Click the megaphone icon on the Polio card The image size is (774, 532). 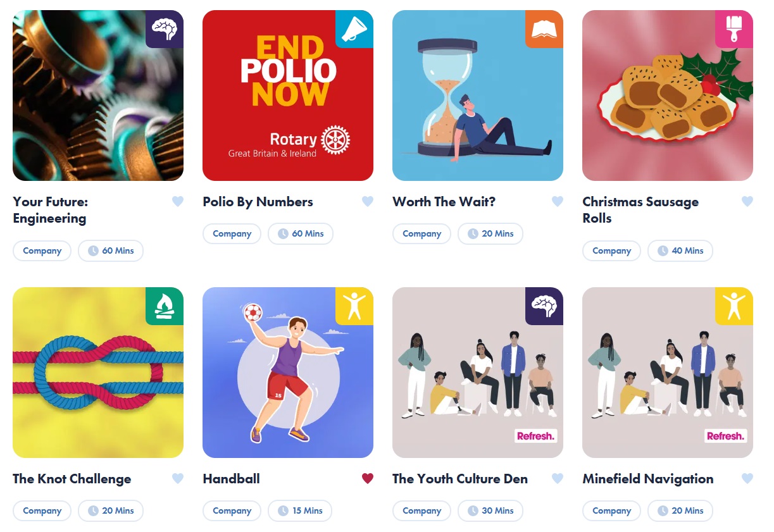tap(354, 29)
